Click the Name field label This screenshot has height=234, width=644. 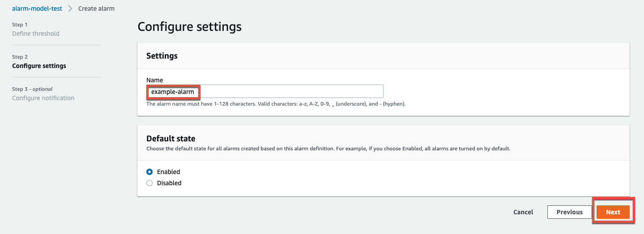155,80
